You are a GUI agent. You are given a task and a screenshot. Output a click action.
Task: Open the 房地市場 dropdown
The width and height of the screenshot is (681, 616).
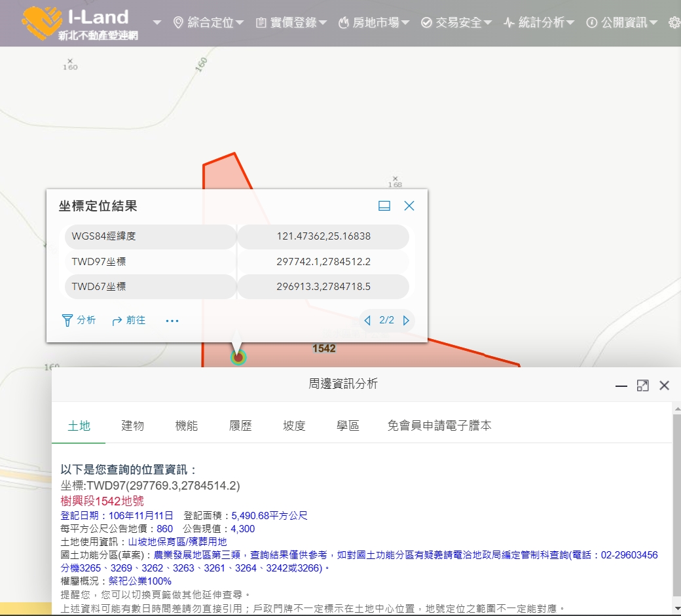click(x=373, y=23)
